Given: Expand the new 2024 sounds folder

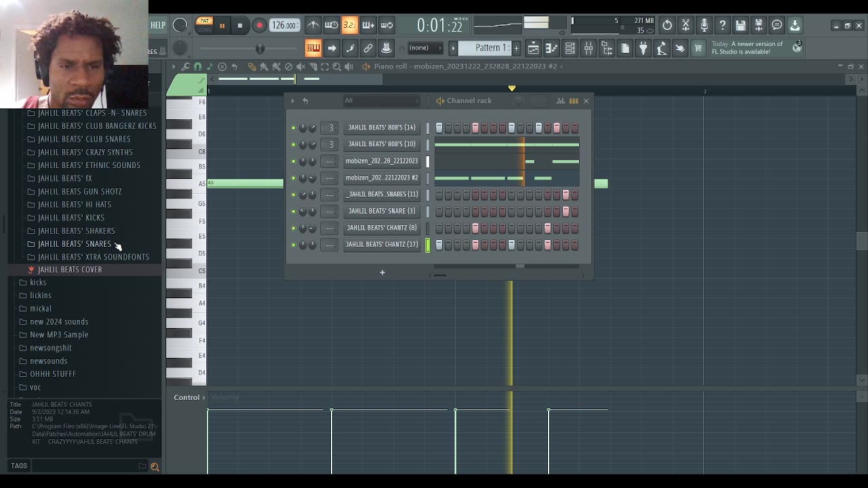Looking at the screenshot, I should coord(59,322).
